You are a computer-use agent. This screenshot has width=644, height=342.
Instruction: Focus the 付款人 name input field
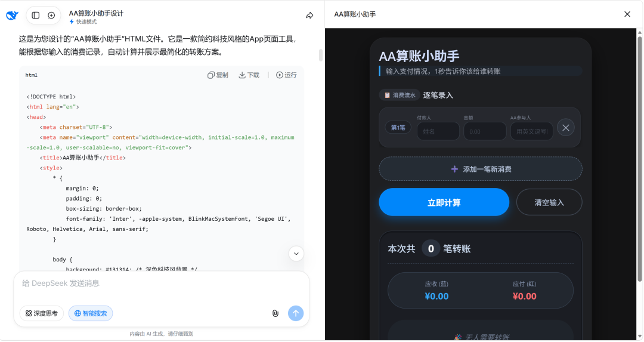[x=438, y=131]
